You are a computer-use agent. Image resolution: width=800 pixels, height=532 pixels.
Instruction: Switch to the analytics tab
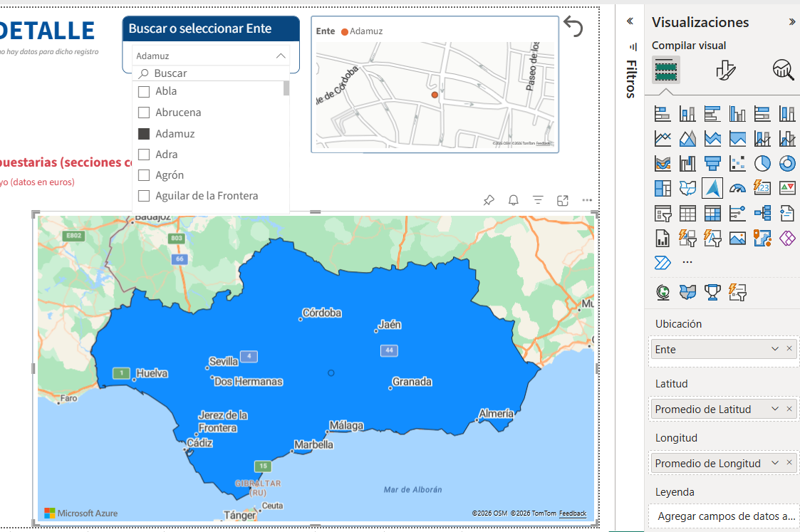783,70
